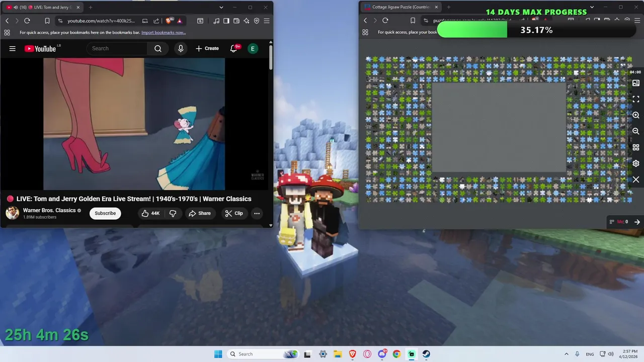This screenshot has height=362, width=644.
Task: Toggle the sidebar panel in YouTube browser window
Action: (226, 21)
